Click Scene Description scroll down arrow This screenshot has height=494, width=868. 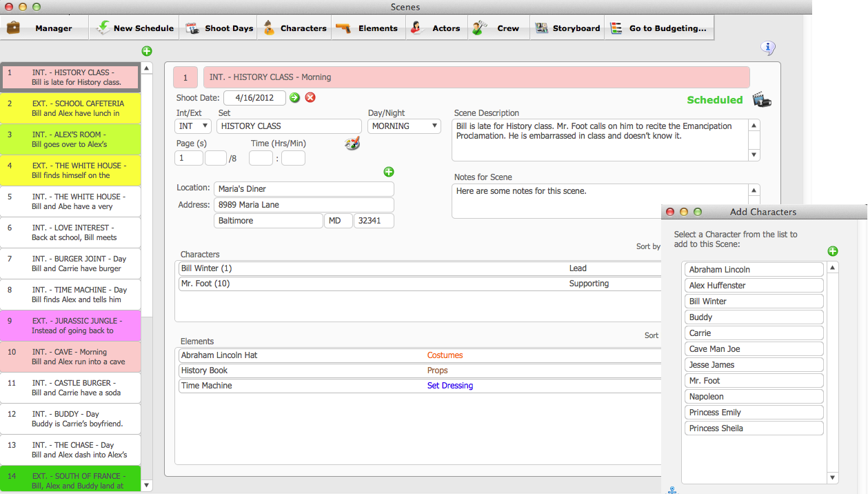pos(754,155)
